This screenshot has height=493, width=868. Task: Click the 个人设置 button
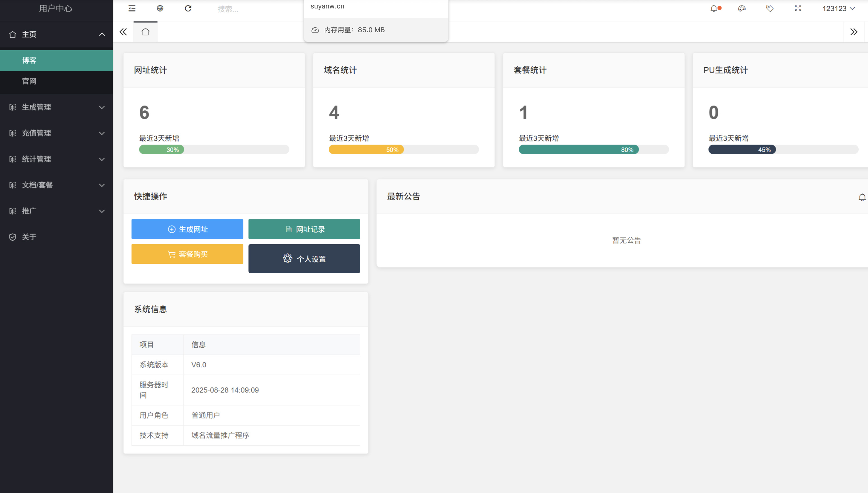(x=304, y=259)
